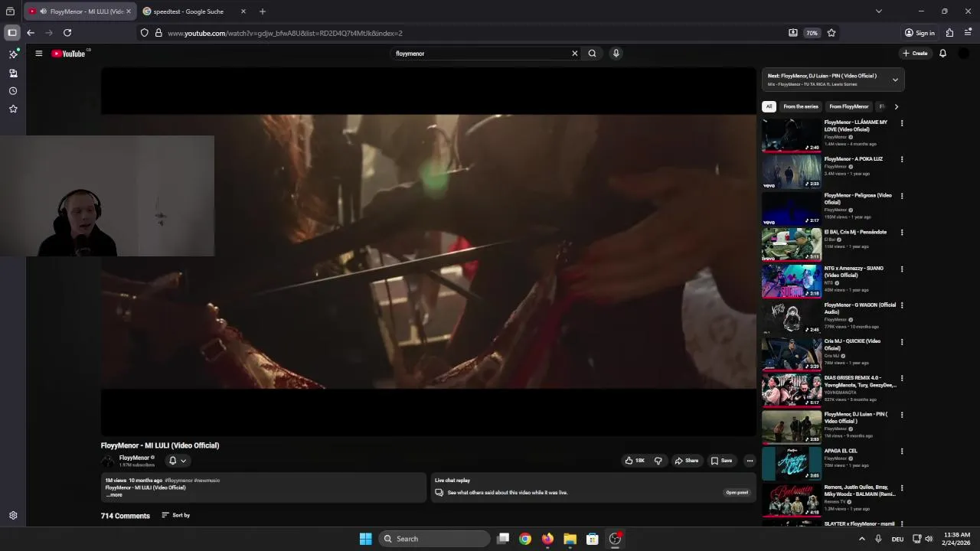The width and height of the screenshot is (980, 551).
Task: Go back to the previous page
Action: point(31,33)
